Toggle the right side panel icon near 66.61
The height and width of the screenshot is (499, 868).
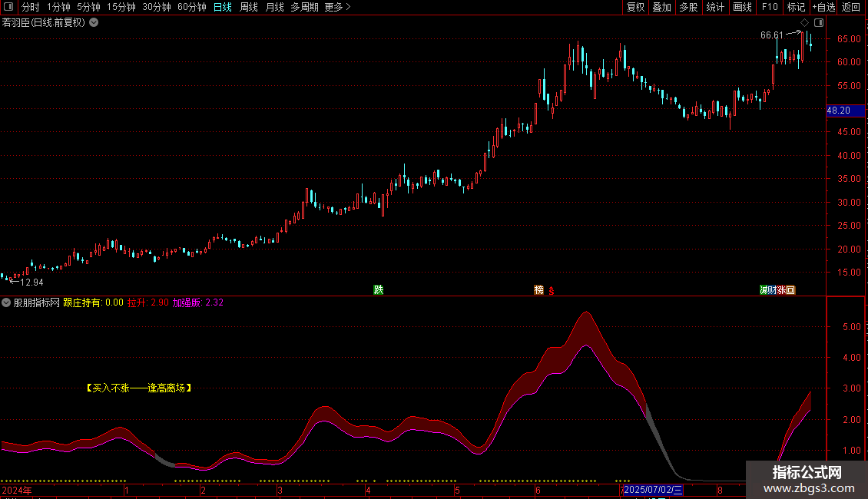click(x=819, y=23)
